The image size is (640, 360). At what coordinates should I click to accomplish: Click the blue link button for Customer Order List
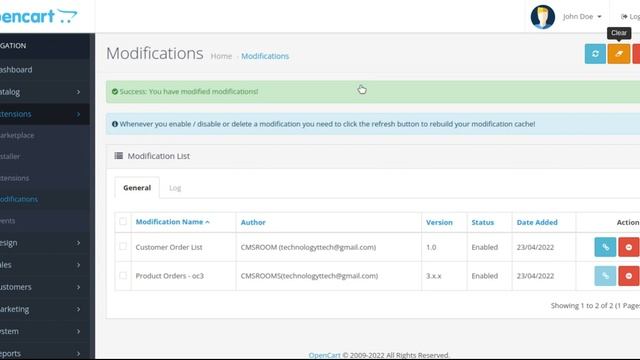point(605,247)
